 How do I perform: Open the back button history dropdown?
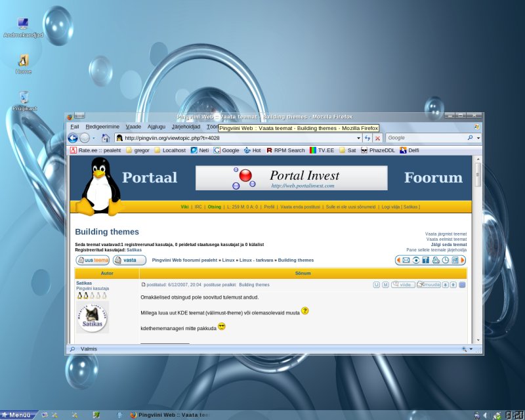[x=93, y=138]
